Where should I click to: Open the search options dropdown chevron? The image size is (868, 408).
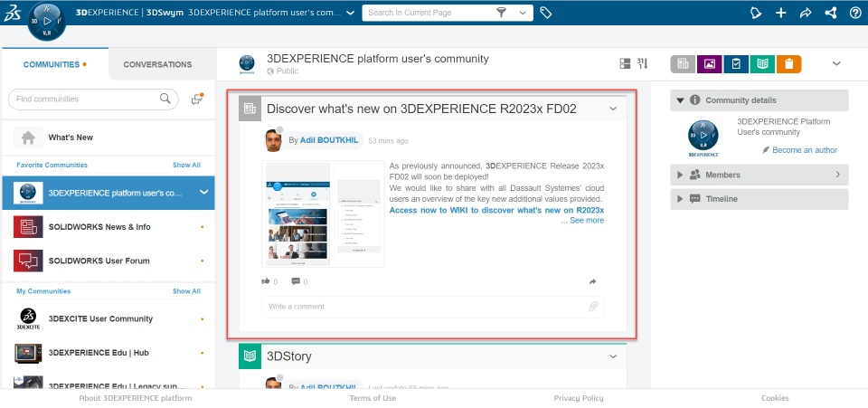click(x=524, y=13)
